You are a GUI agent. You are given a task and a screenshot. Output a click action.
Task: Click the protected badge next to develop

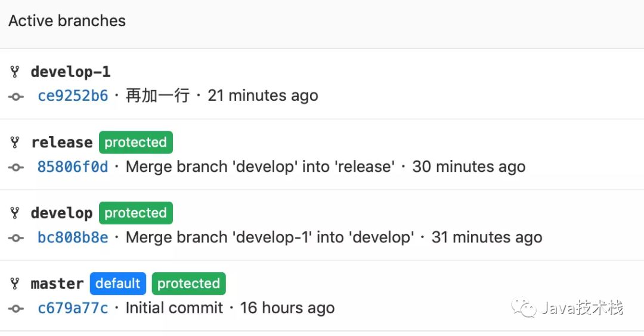pyautogui.click(x=135, y=213)
